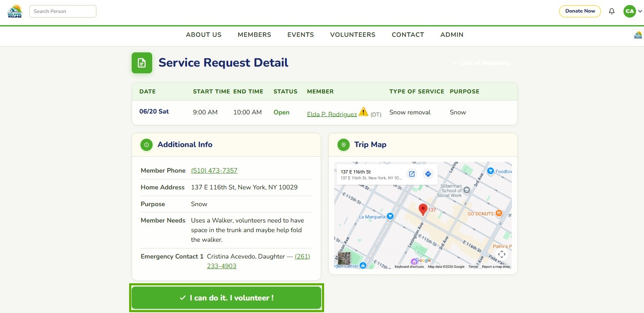This screenshot has width=644, height=313.
Task: Open map location in new window icon
Action: click(x=412, y=174)
